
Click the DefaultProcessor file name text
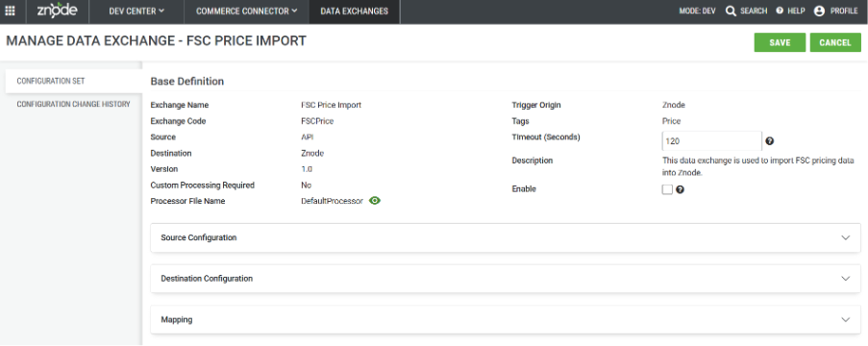coord(333,201)
